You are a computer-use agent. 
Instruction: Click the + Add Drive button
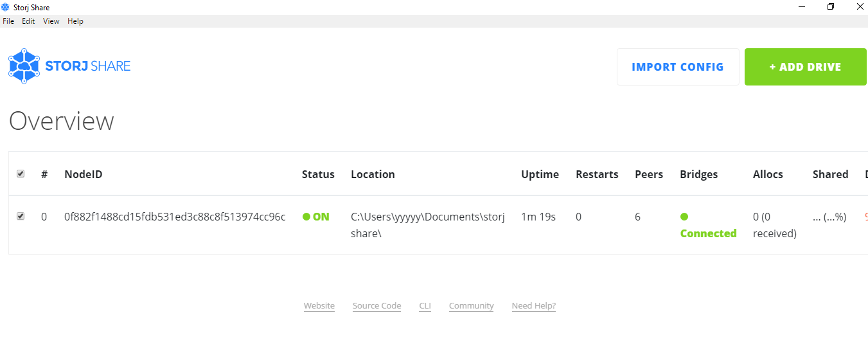806,67
